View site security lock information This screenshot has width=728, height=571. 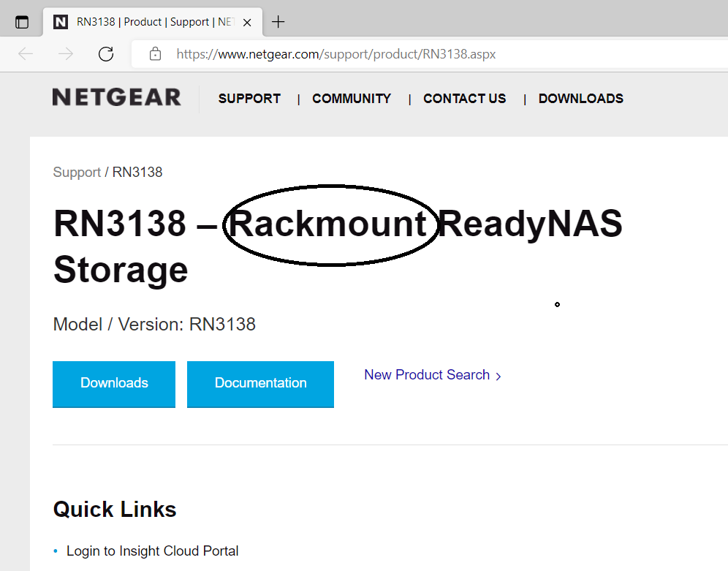155,54
